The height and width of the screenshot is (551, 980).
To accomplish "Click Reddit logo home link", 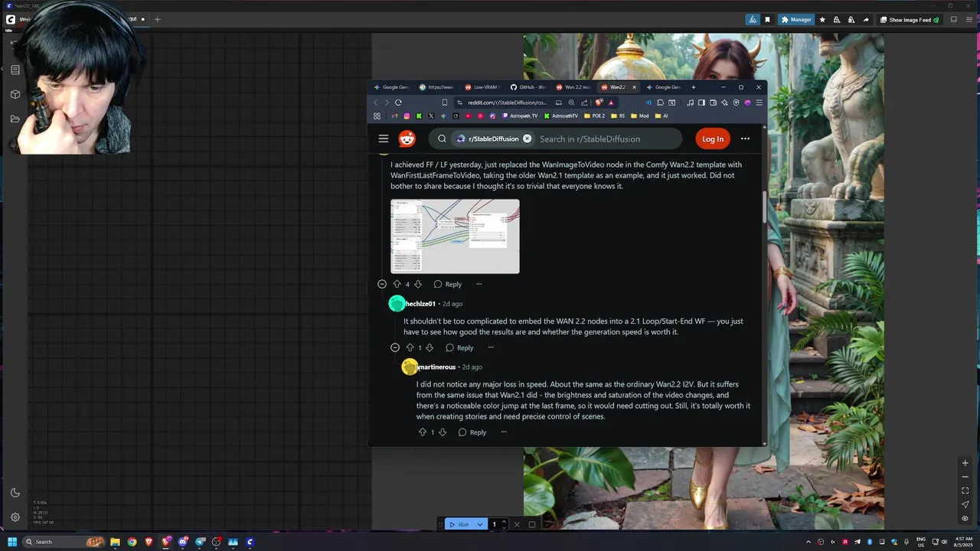I will click(x=407, y=139).
